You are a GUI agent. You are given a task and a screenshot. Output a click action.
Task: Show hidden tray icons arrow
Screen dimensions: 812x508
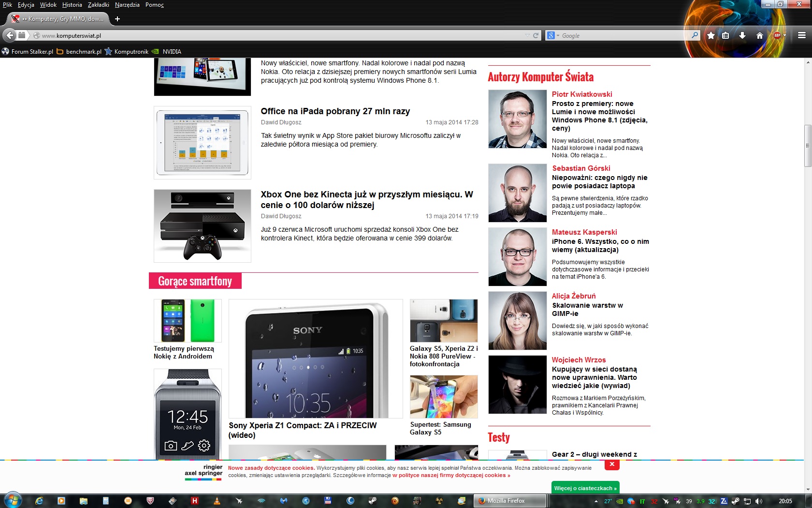596,501
